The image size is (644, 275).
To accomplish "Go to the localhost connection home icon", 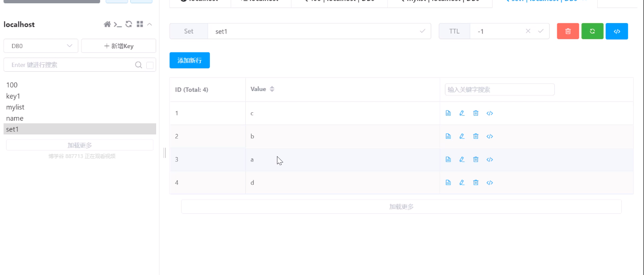I will [108, 24].
